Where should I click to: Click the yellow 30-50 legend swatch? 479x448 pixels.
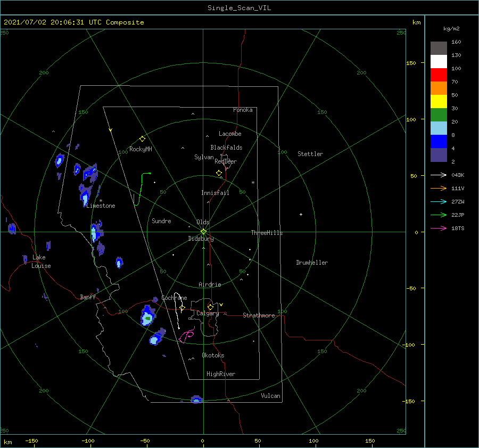(439, 102)
